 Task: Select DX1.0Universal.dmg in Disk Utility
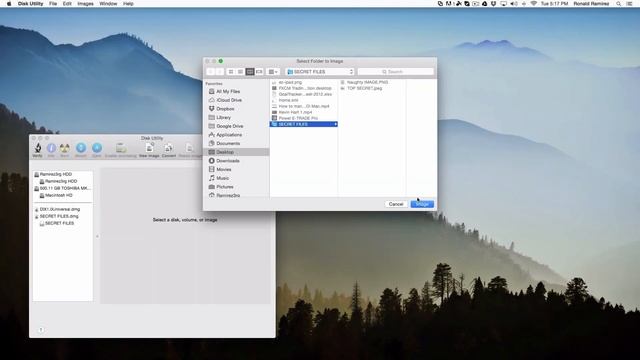tap(60, 209)
